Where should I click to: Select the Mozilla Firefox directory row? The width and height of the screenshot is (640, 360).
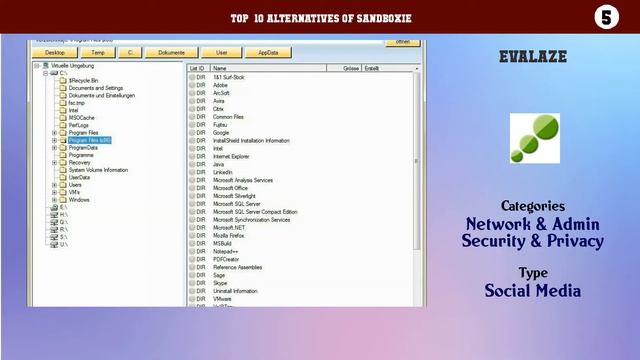[x=300, y=236]
